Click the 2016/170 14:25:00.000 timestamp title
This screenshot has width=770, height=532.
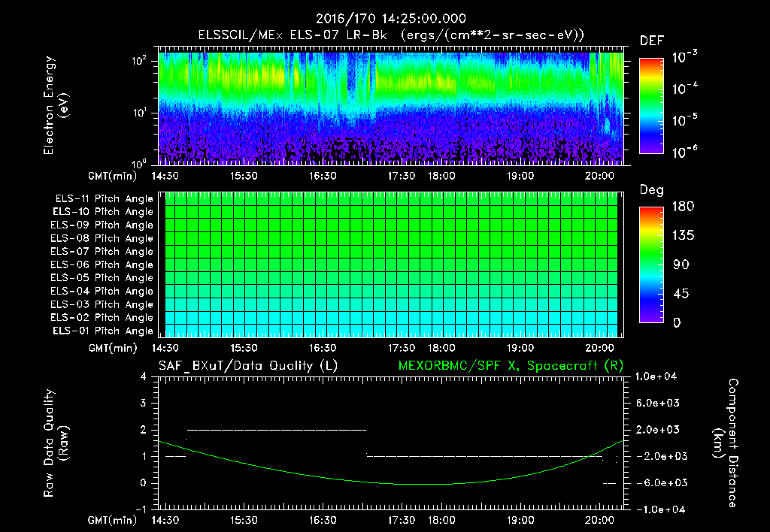click(390, 19)
